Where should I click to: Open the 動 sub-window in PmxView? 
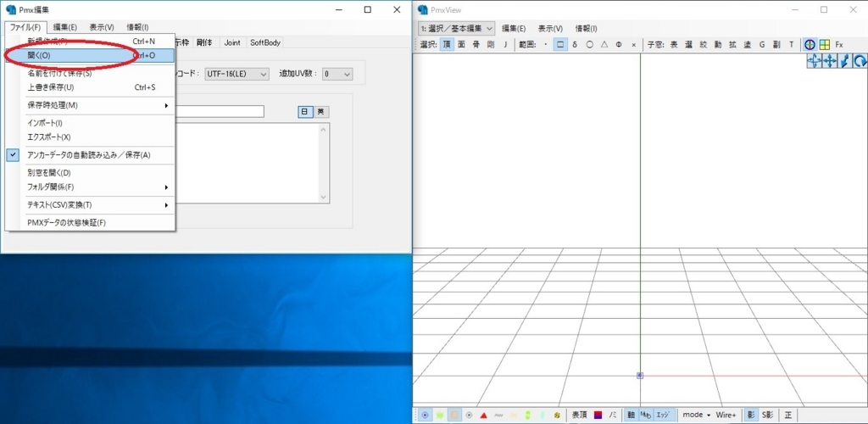[x=718, y=45]
